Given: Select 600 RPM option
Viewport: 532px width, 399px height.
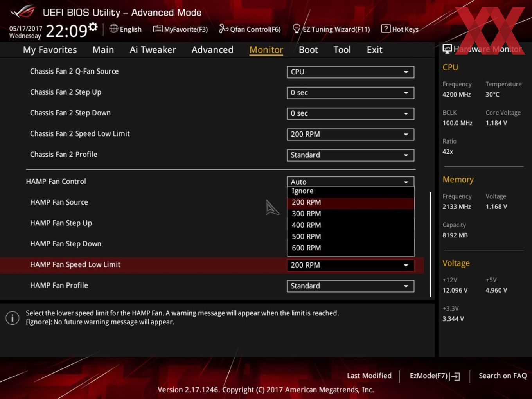Looking at the screenshot, I should pyautogui.click(x=350, y=248).
